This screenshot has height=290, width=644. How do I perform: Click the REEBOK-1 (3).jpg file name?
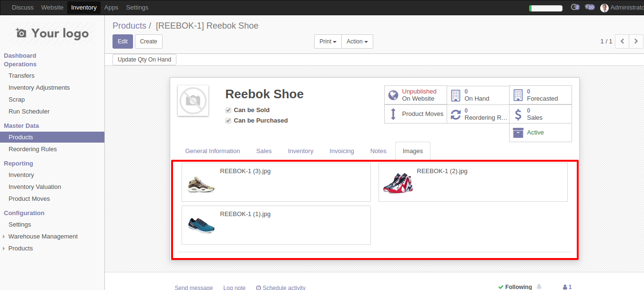pyautogui.click(x=245, y=171)
